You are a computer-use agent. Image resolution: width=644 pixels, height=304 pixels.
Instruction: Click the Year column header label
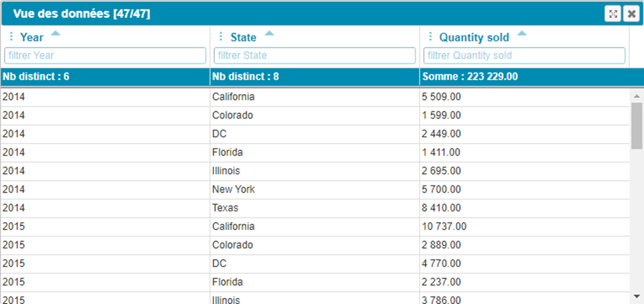pyautogui.click(x=32, y=38)
